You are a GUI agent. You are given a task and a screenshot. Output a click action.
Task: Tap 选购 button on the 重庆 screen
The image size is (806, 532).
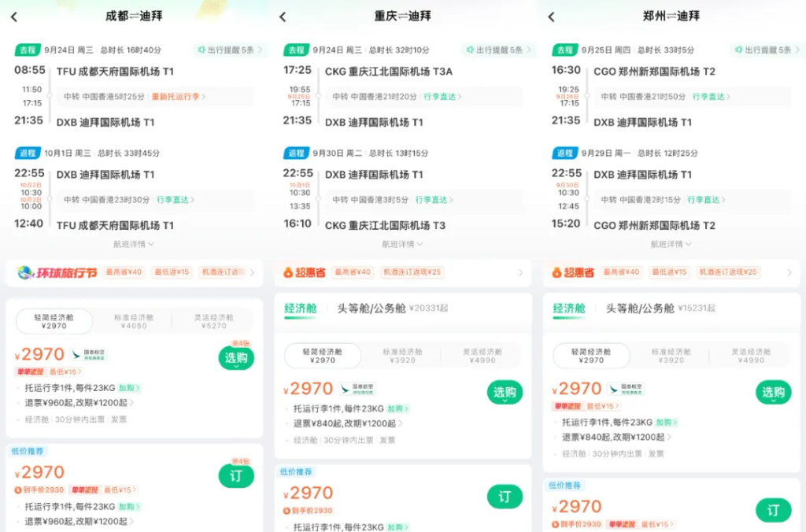click(505, 393)
